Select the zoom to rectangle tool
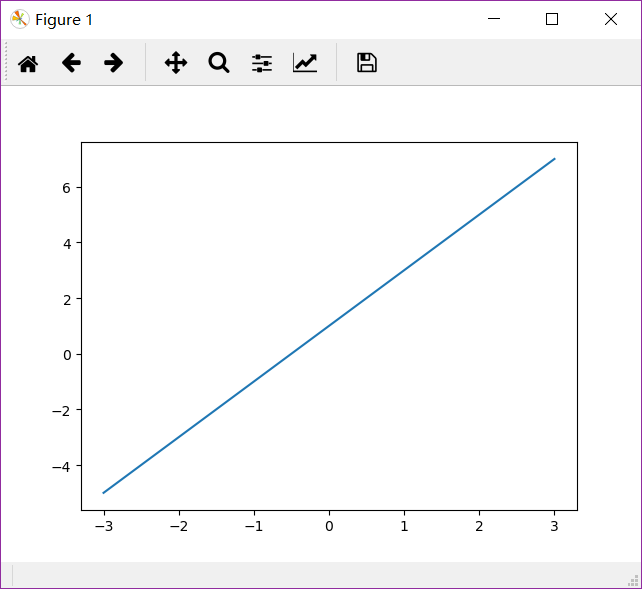 point(219,63)
